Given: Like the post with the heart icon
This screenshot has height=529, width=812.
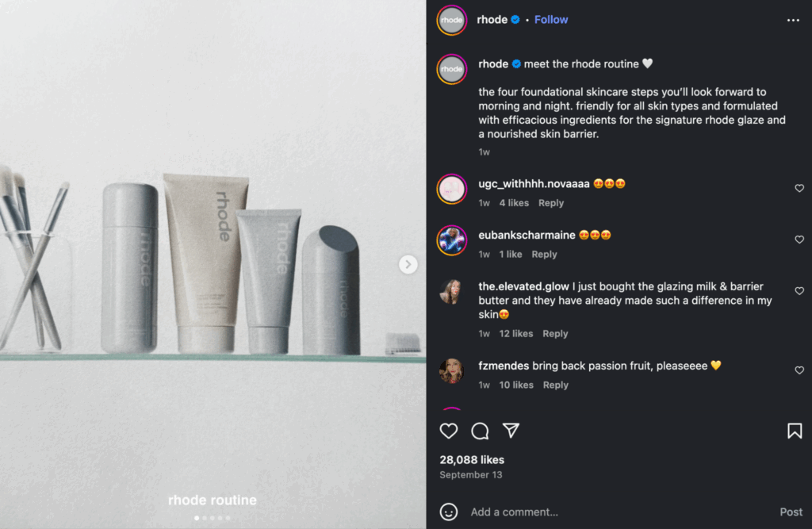Looking at the screenshot, I should 449,431.
